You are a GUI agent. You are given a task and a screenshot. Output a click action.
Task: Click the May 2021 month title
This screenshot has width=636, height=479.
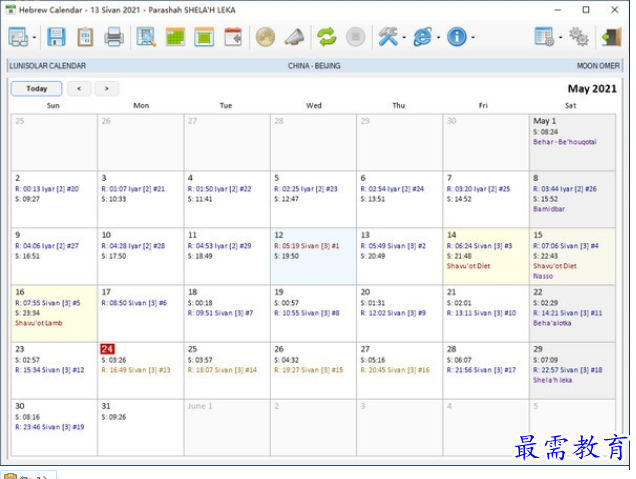click(x=592, y=89)
